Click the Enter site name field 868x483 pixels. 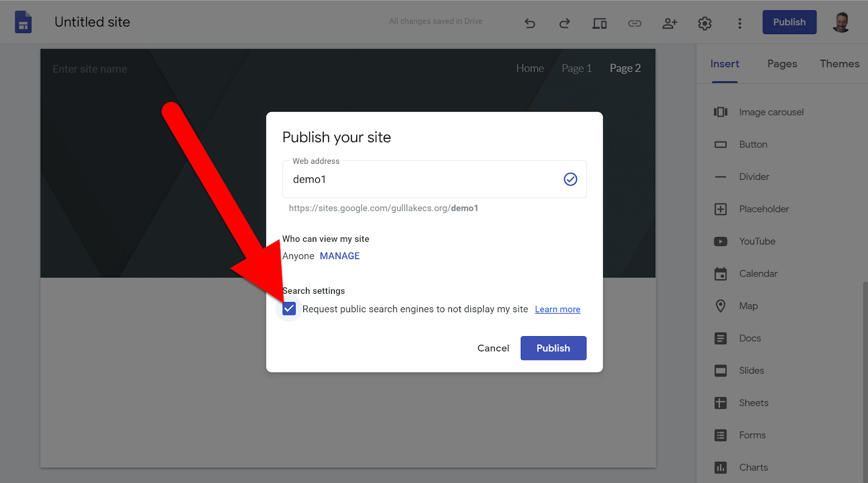click(90, 69)
